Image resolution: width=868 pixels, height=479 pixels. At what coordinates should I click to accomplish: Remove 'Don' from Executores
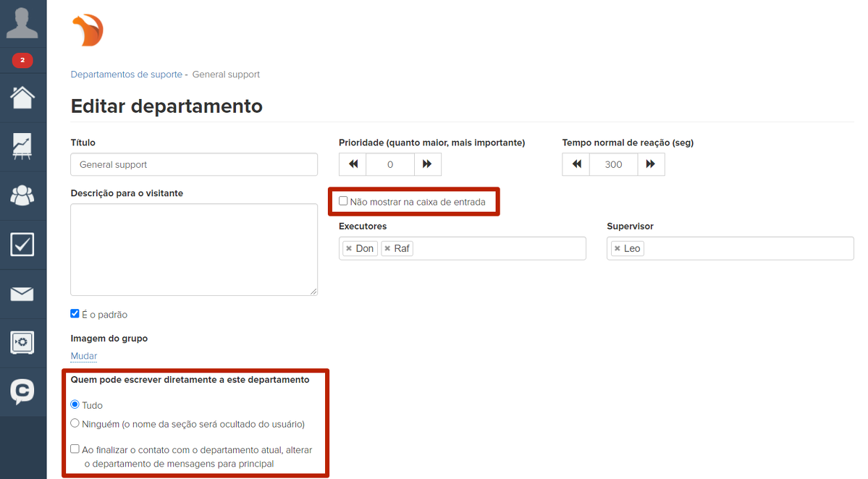pyautogui.click(x=349, y=249)
